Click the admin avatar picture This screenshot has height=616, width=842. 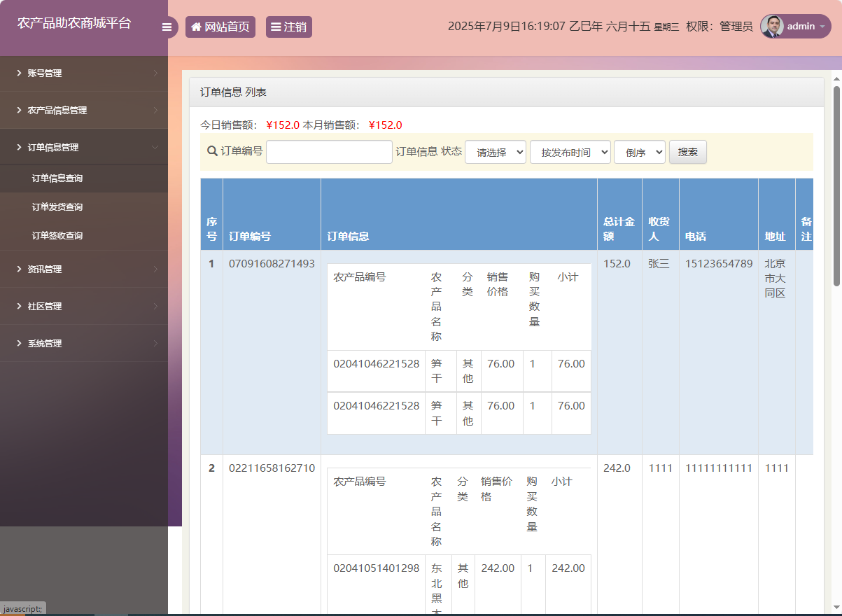click(x=772, y=26)
